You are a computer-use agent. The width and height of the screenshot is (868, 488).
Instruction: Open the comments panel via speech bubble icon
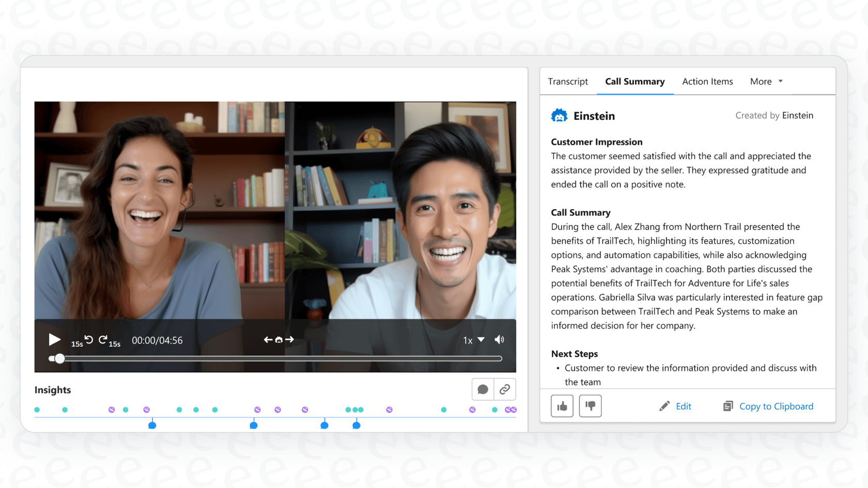(483, 389)
